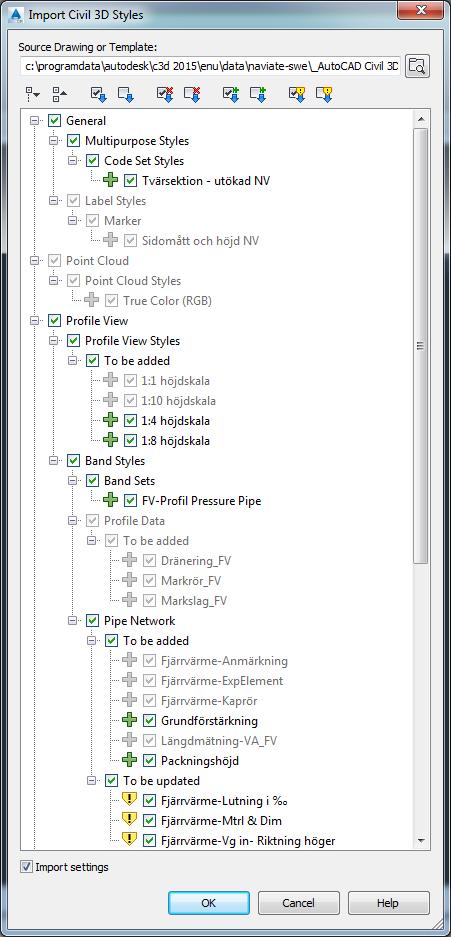Toggle Grundförstärkning checkbox

pyautogui.click(x=150, y=721)
